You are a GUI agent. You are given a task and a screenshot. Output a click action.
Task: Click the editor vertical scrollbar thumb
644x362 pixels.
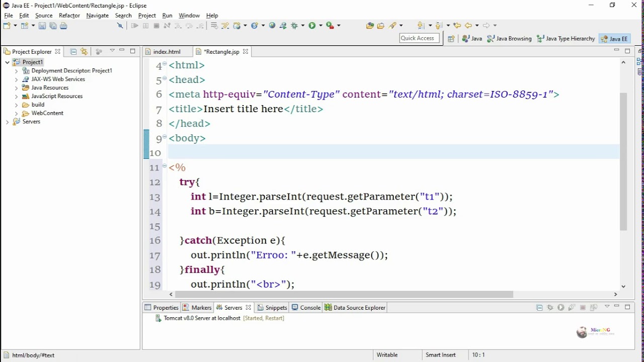click(623, 161)
